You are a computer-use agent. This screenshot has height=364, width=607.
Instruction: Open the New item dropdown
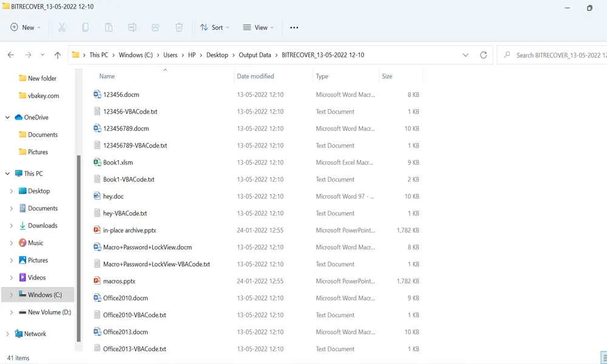coord(25,27)
